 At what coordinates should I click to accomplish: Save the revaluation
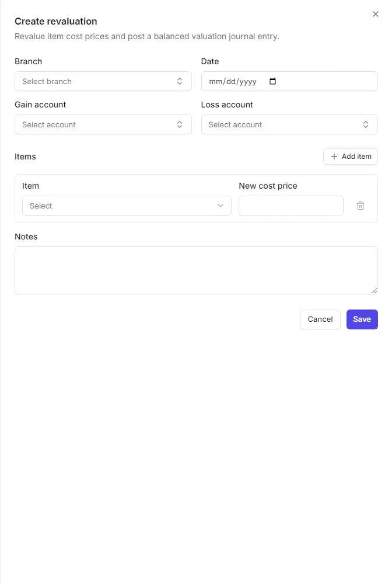[362, 319]
